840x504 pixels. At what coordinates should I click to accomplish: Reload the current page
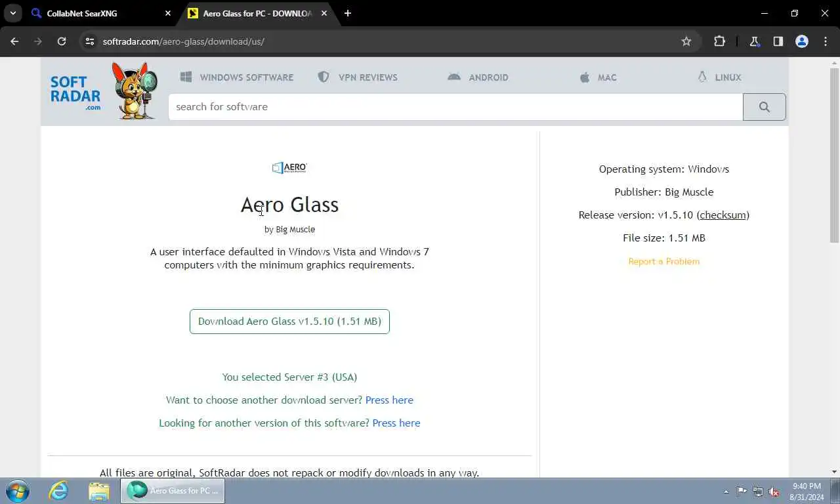(x=62, y=41)
